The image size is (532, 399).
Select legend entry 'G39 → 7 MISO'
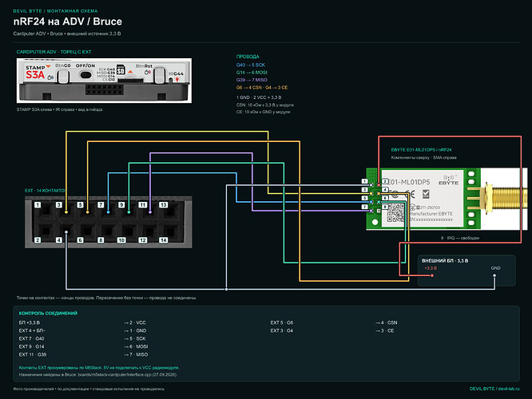(252, 80)
